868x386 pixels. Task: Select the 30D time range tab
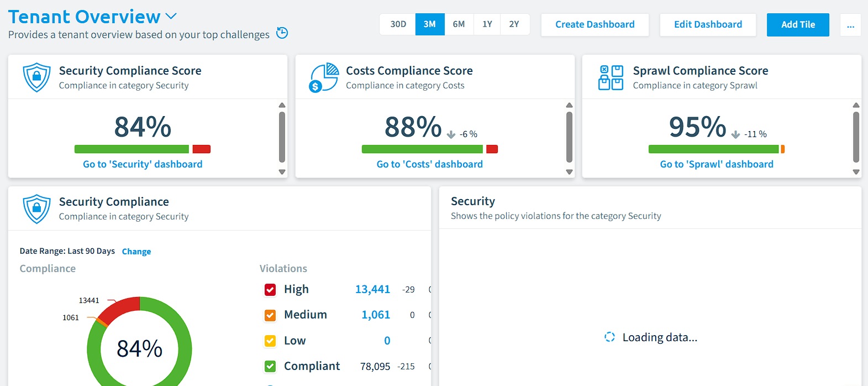coord(398,24)
